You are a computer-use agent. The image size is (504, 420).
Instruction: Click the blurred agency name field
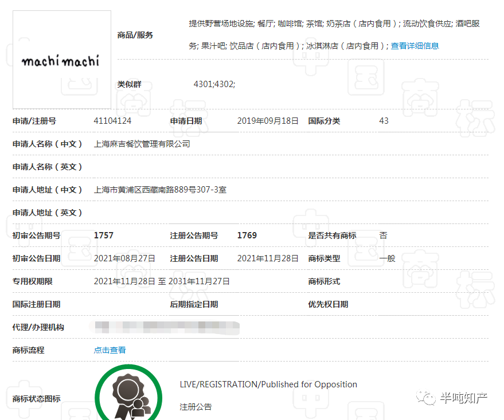[165, 328]
